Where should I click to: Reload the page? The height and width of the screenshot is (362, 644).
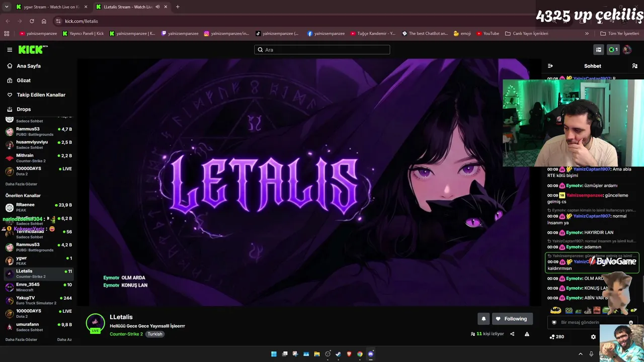32,21
